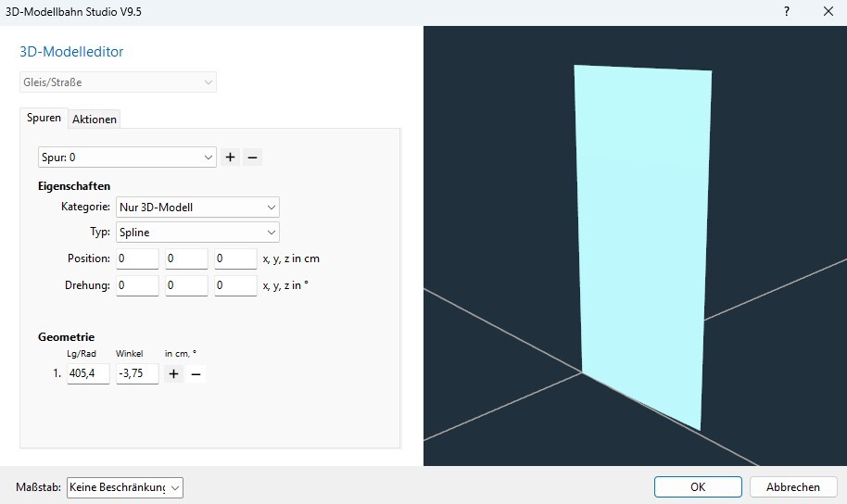Click the 3D-Modelleditor heading
847x504 pixels.
(71, 52)
